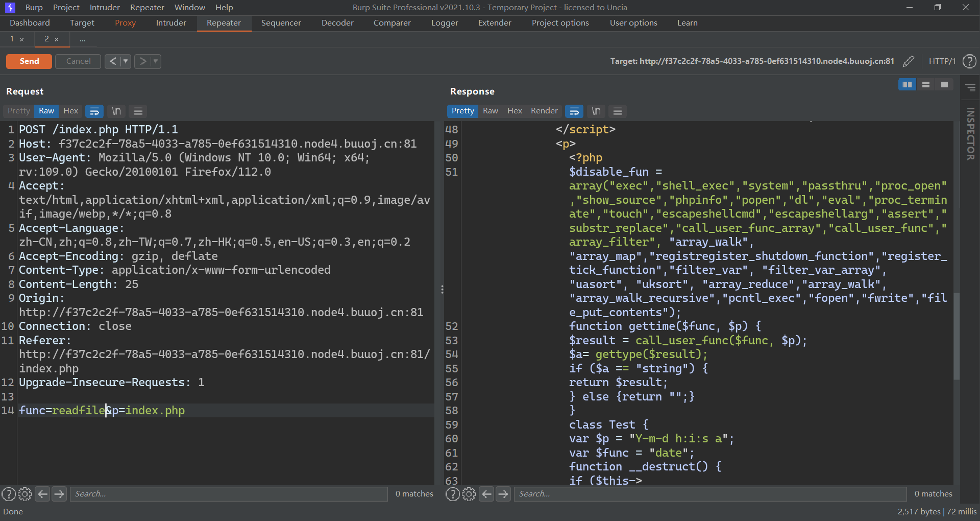
Task: Open response search settings gear
Action: click(469, 494)
